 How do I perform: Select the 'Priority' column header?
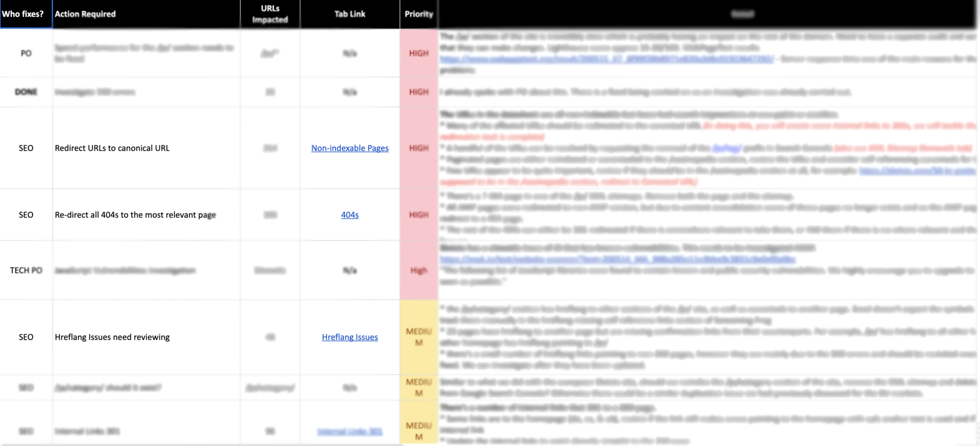click(419, 14)
